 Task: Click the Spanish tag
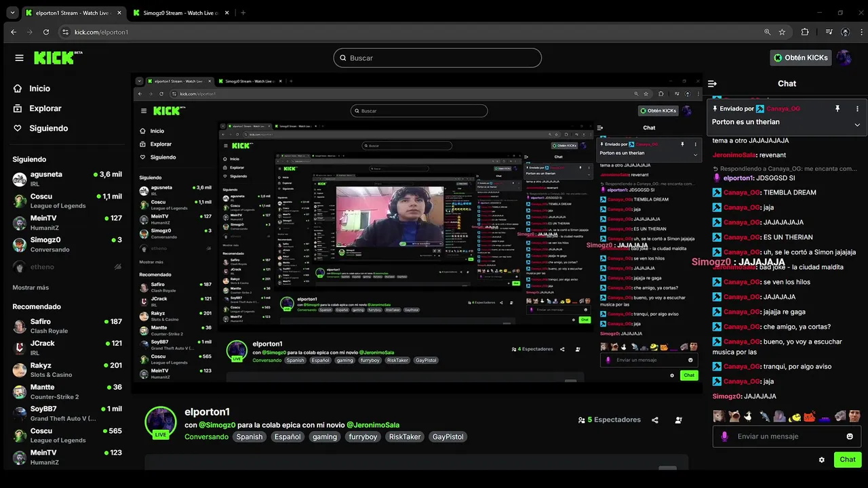tap(250, 437)
